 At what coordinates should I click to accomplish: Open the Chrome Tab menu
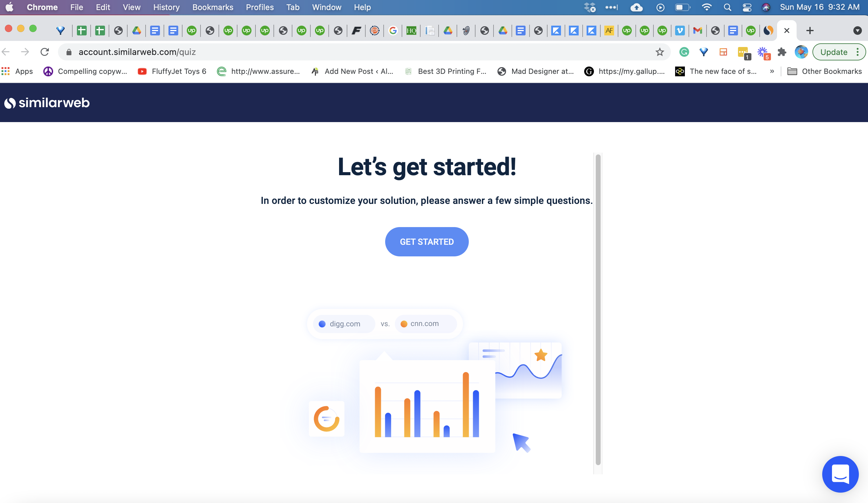293,7
